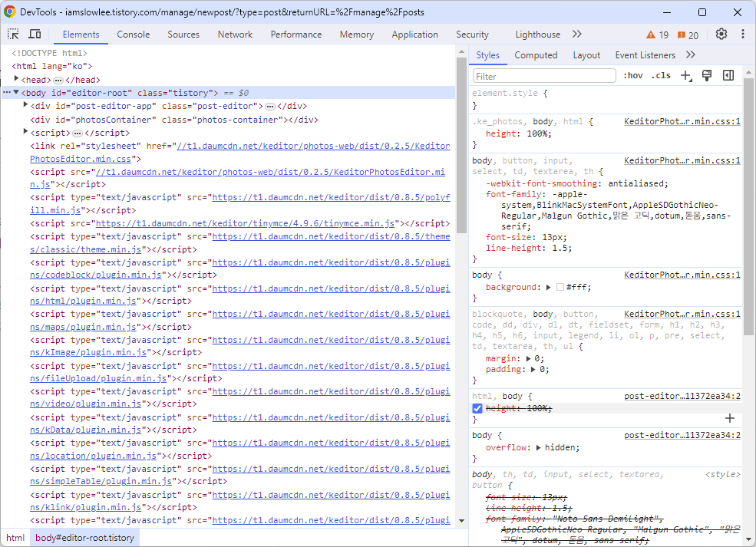Expand the margin shorthand property

click(x=529, y=358)
